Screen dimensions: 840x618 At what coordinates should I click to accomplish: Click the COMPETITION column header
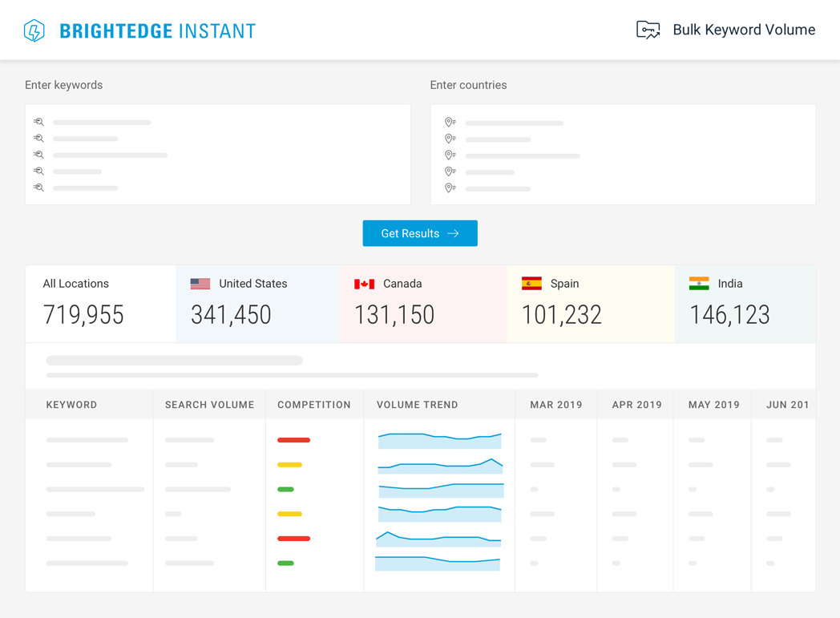314,405
